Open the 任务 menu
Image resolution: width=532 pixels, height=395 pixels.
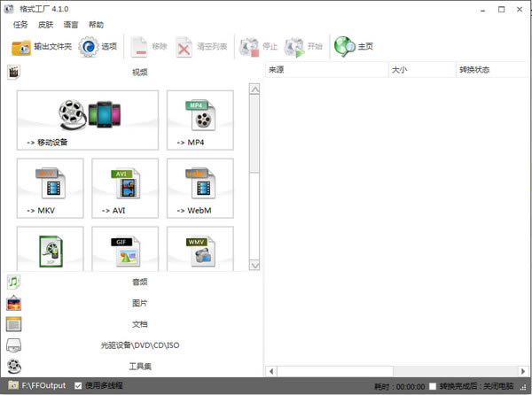pyautogui.click(x=20, y=25)
